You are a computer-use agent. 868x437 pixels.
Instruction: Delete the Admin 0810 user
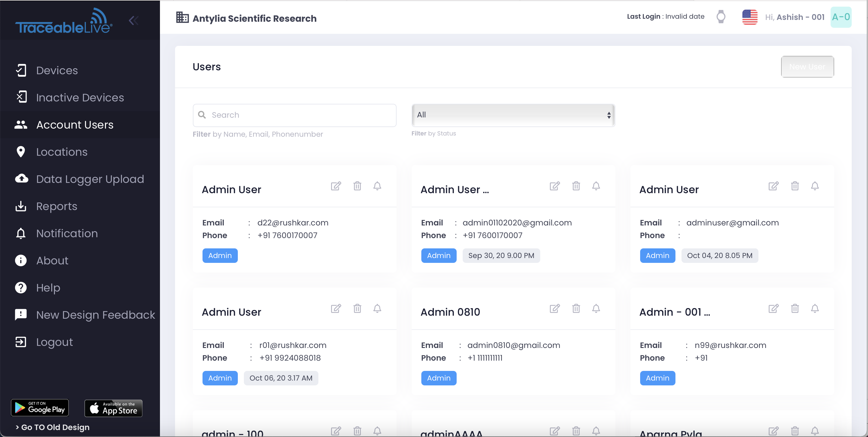pos(576,309)
